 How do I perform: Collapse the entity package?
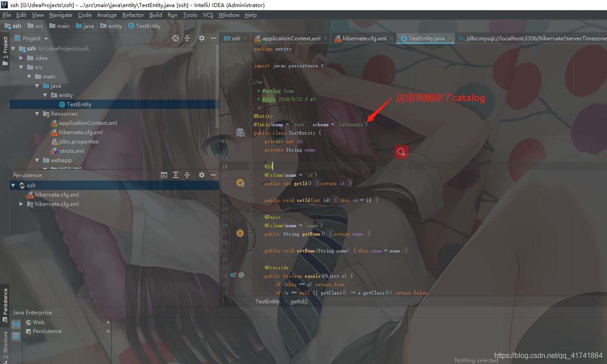click(x=45, y=95)
